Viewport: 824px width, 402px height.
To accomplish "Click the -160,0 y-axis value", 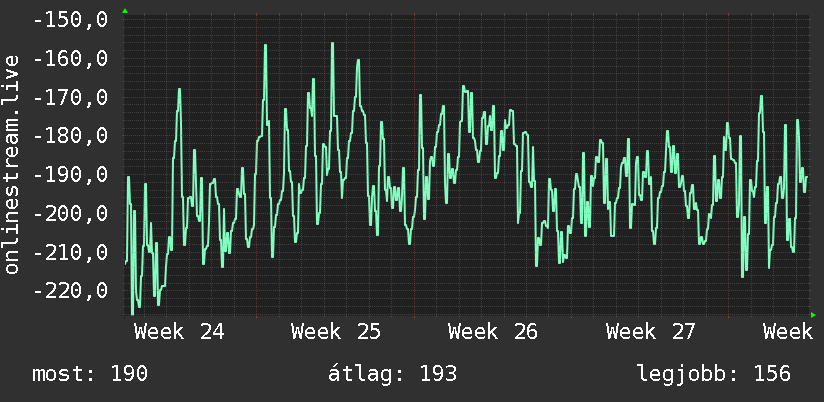I will tap(70, 59).
